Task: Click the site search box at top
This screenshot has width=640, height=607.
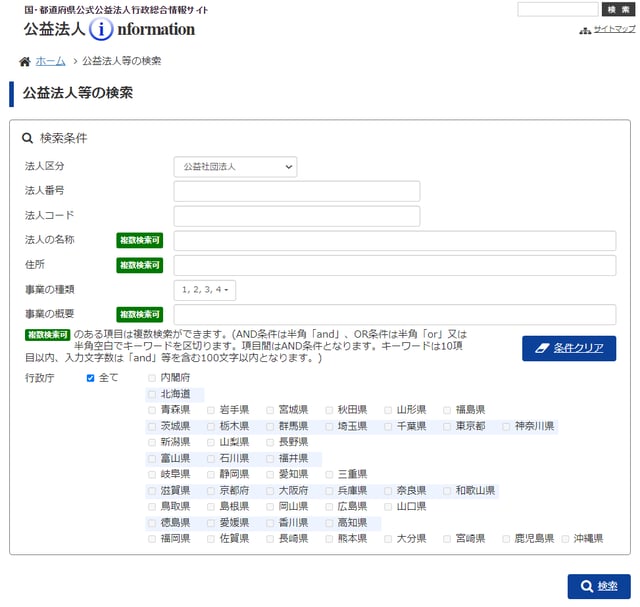Action: tap(557, 9)
